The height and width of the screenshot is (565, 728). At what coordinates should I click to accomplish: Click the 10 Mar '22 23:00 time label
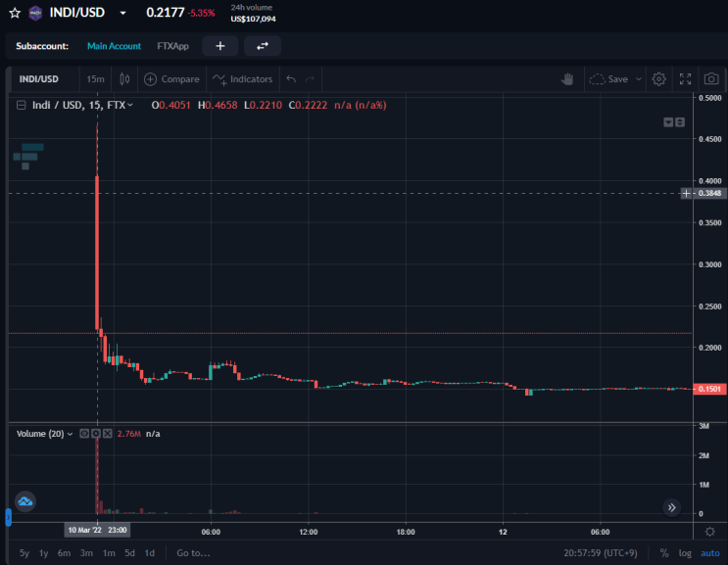click(x=97, y=530)
